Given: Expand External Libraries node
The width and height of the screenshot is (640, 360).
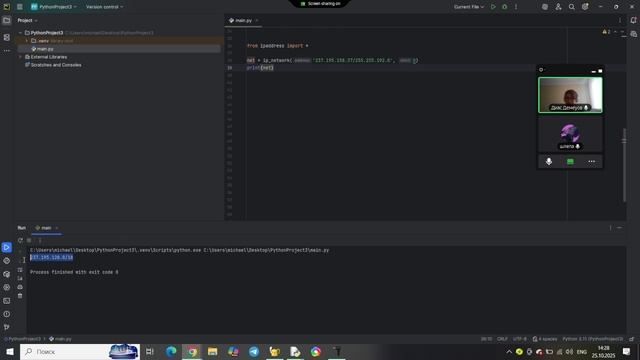Looking at the screenshot, I should tap(20, 57).
